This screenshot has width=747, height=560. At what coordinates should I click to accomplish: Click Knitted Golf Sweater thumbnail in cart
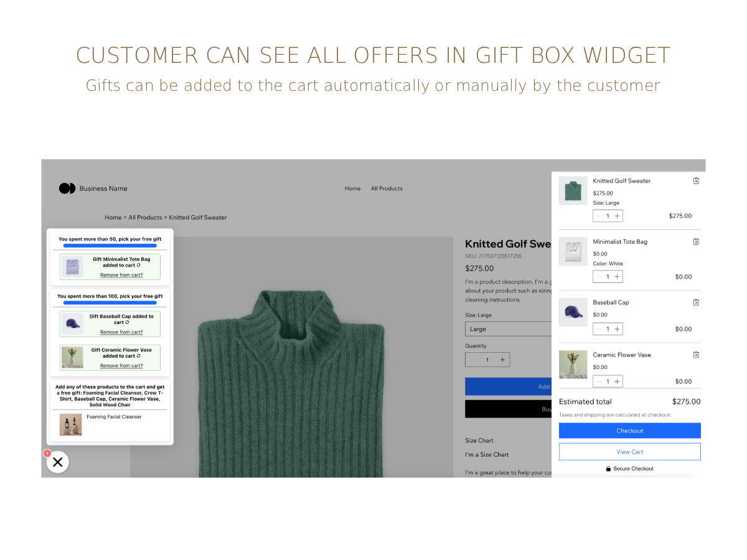pyautogui.click(x=573, y=190)
